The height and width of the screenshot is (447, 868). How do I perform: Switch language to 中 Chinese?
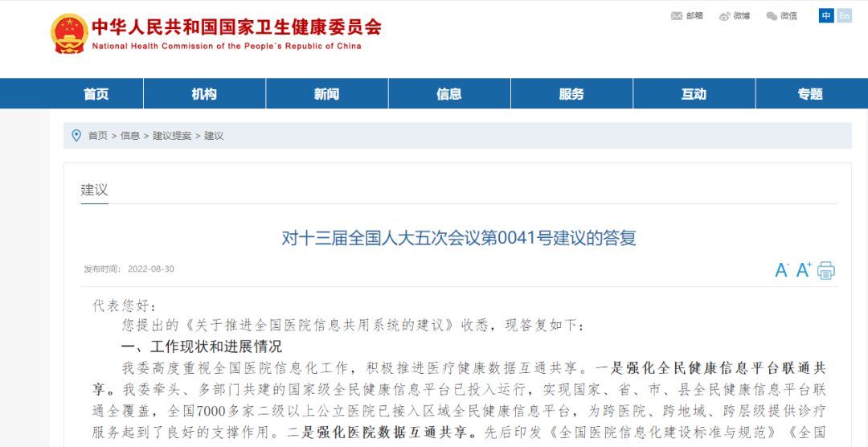[x=826, y=16]
